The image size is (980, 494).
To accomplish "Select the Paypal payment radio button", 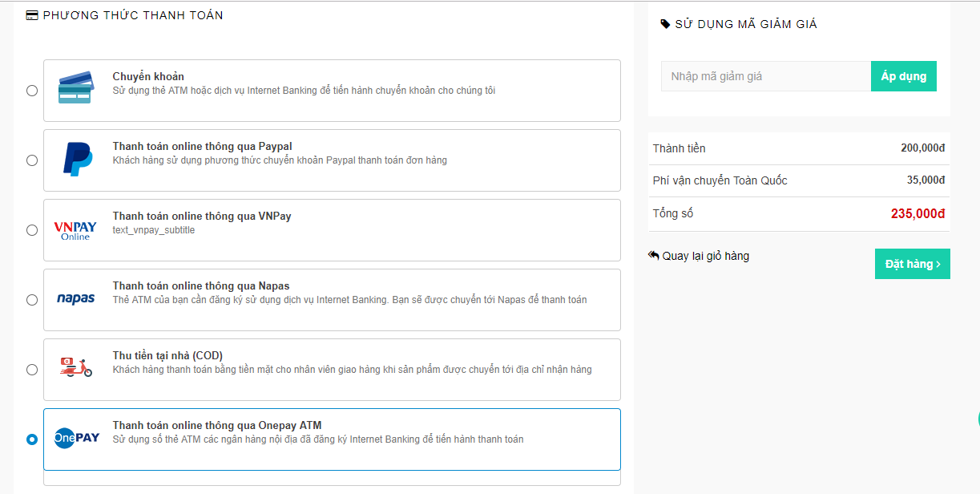I will 32,160.
